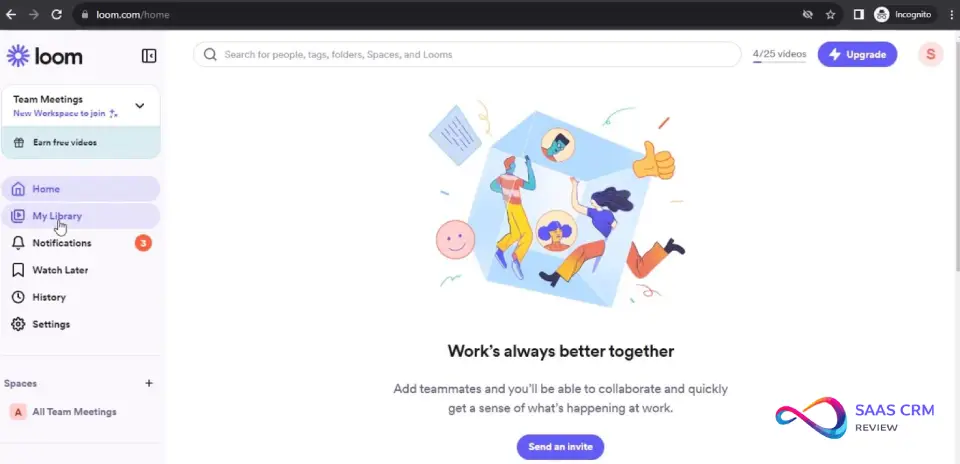
Task: Bookmark this page with the star icon
Action: point(830,15)
